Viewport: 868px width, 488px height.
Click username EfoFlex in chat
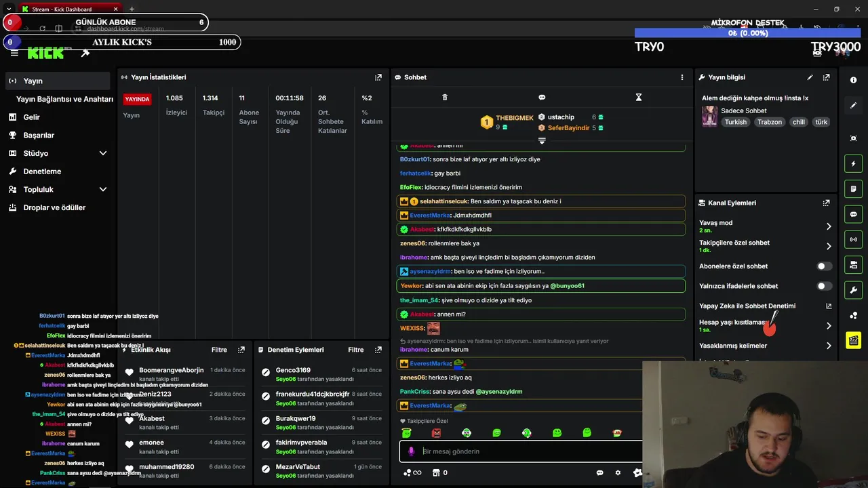[x=411, y=187]
